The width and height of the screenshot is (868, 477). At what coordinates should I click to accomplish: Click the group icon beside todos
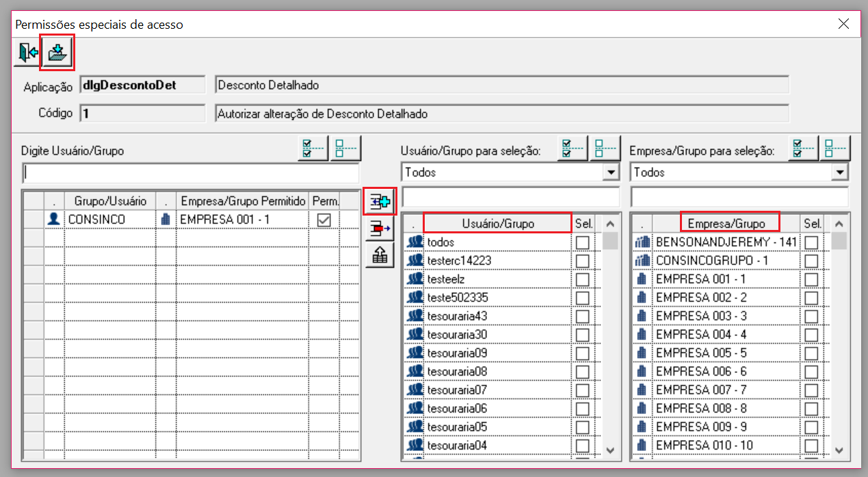tap(415, 242)
